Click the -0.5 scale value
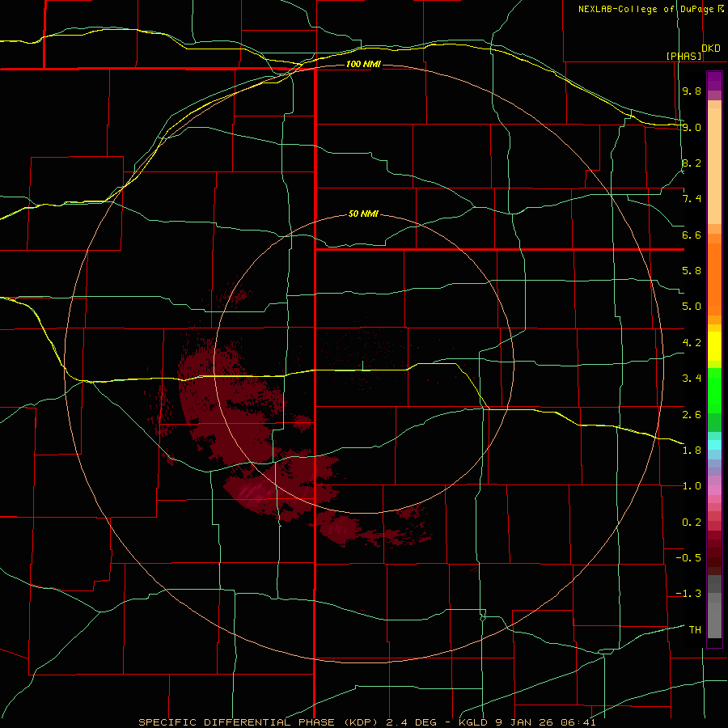The height and width of the screenshot is (728, 728). click(688, 558)
